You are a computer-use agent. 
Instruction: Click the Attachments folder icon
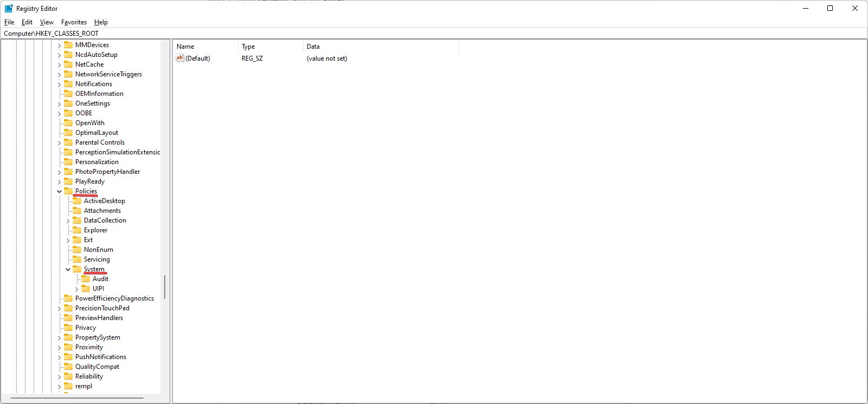tap(77, 211)
